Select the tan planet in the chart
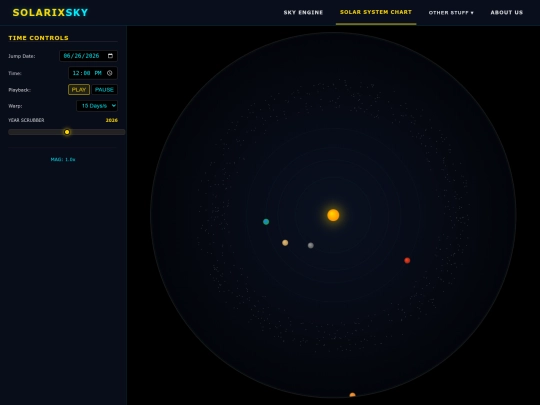 285,243
